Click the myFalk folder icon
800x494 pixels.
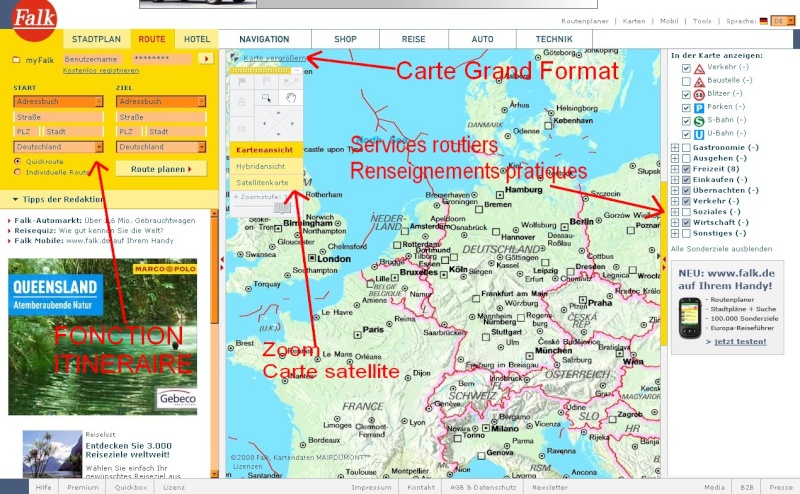pos(16,60)
